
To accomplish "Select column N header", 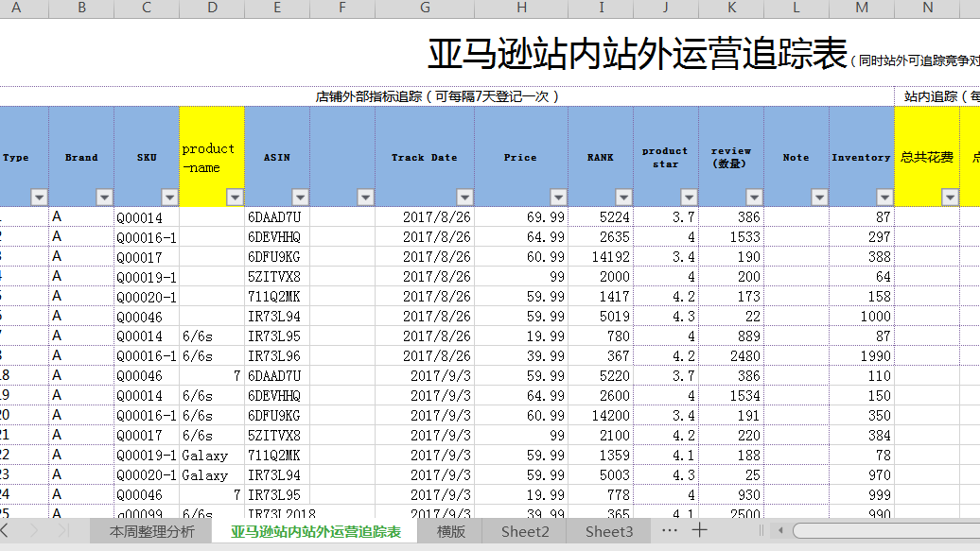I will pyautogui.click(x=927, y=9).
